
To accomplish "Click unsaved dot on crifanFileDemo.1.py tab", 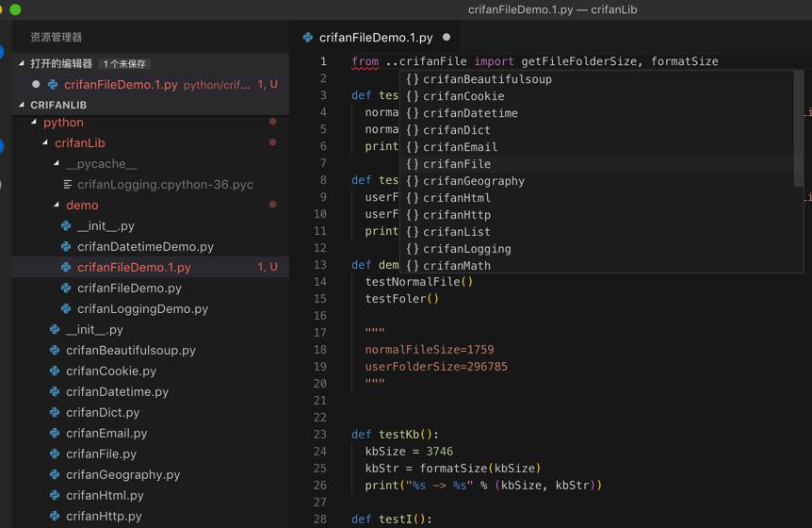I will (447, 38).
